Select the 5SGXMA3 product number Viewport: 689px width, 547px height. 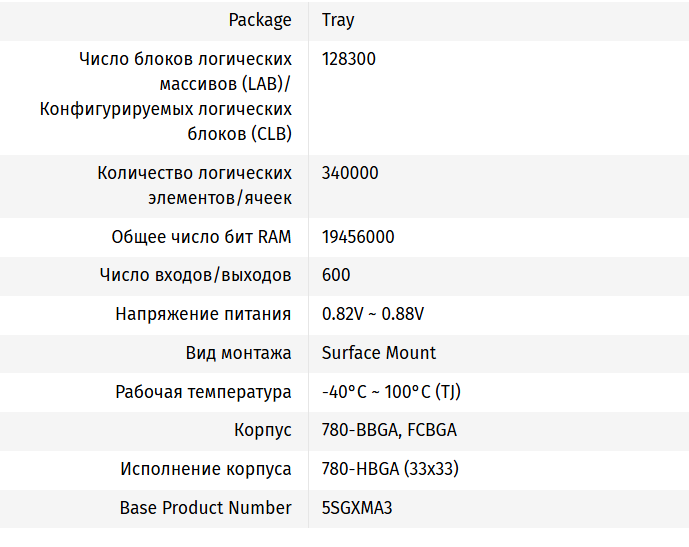[357, 508]
